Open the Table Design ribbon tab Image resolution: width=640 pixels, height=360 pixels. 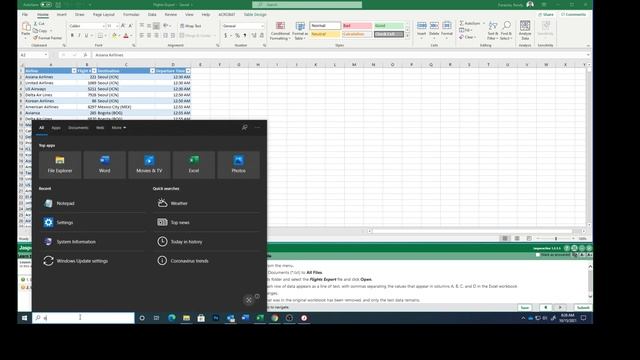point(255,14)
